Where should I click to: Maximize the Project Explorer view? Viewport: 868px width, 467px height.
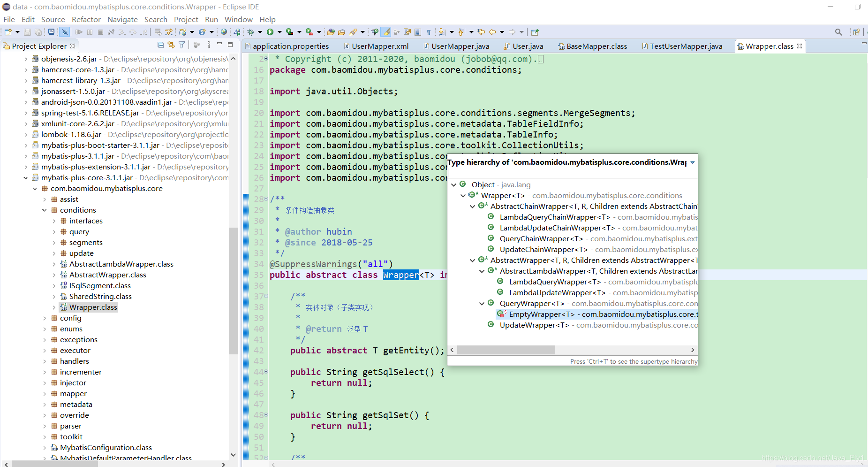tap(230, 45)
